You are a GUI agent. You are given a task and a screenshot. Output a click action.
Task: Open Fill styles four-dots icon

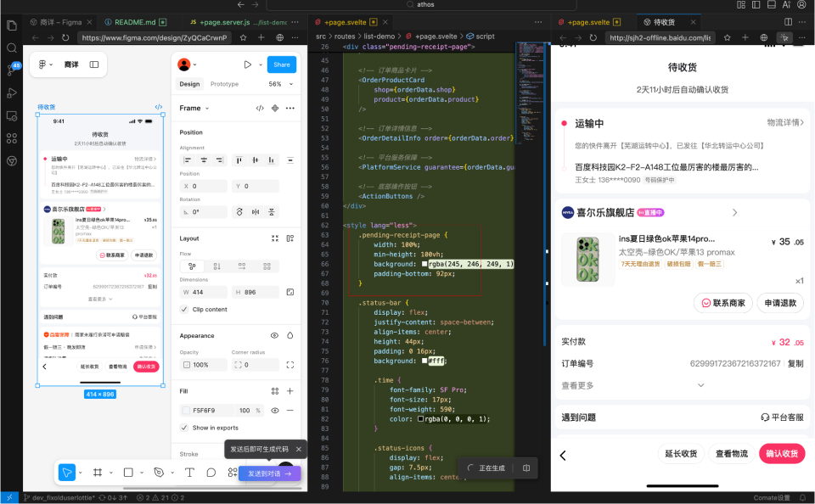(x=275, y=391)
